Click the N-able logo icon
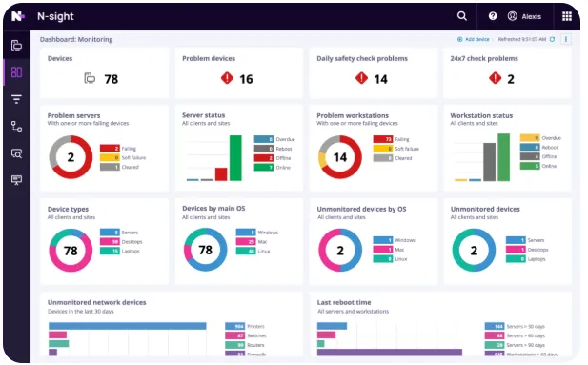 (17, 16)
